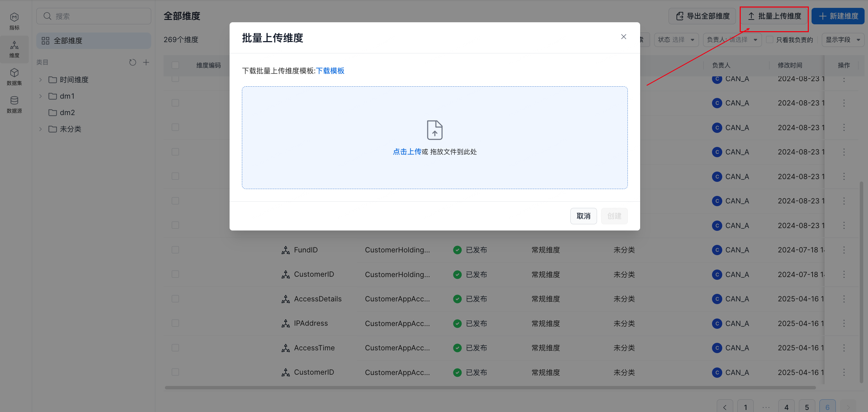Expand the 时间维度 folder
Screen dimensions: 868x412
pos(40,80)
